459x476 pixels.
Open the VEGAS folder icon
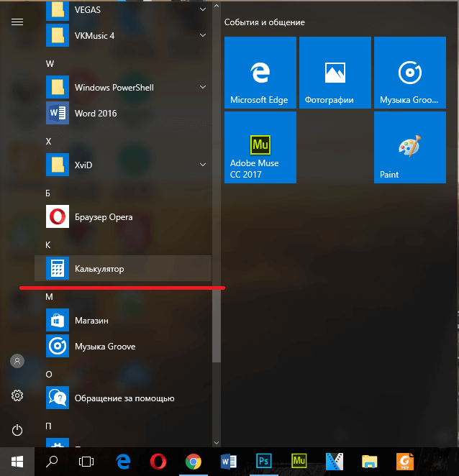pos(58,10)
